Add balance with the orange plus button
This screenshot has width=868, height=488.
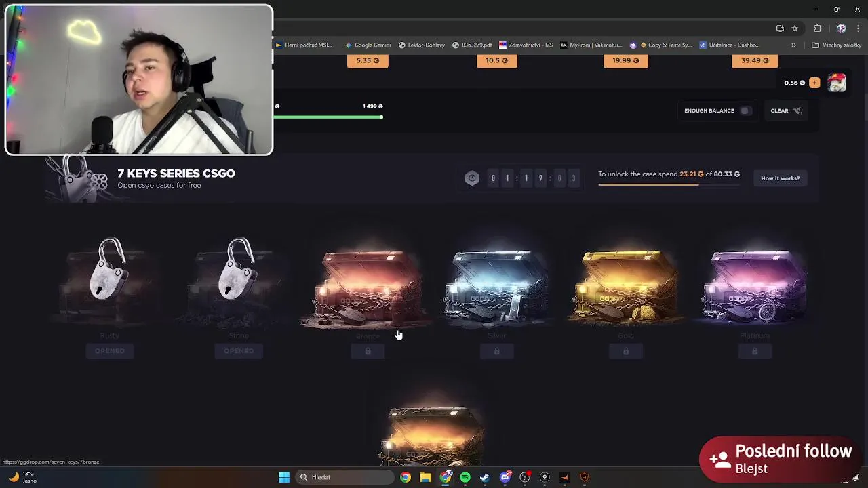pos(814,83)
